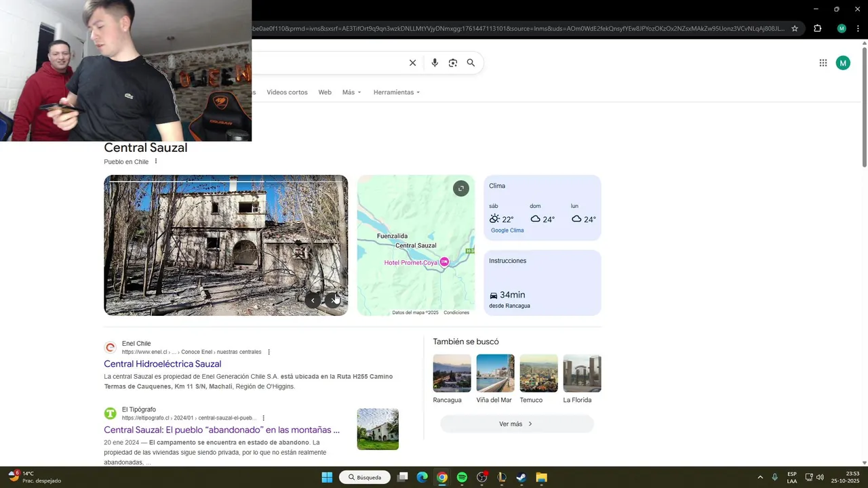Open options menu for El Tipógrafo result
The width and height of the screenshot is (868, 488).
point(264,418)
